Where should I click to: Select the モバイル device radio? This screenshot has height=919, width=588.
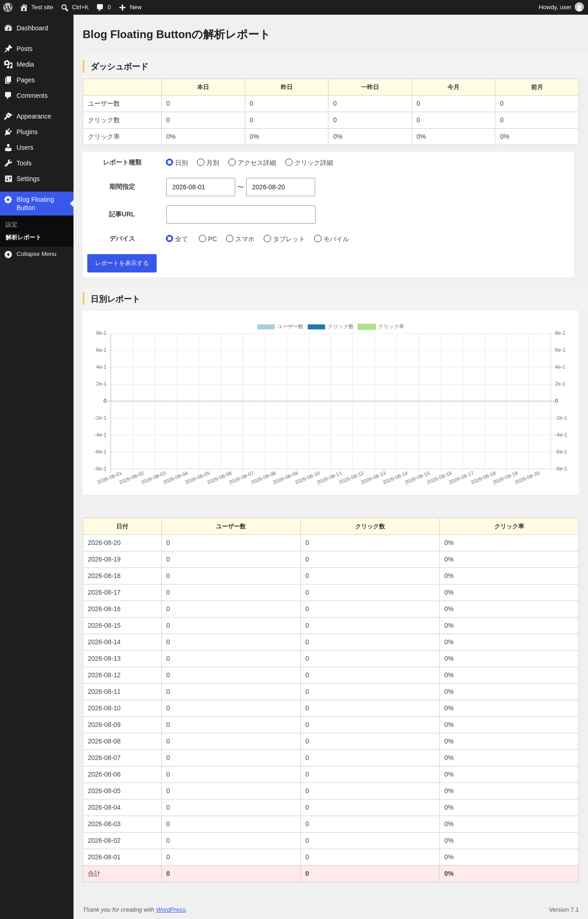318,238
